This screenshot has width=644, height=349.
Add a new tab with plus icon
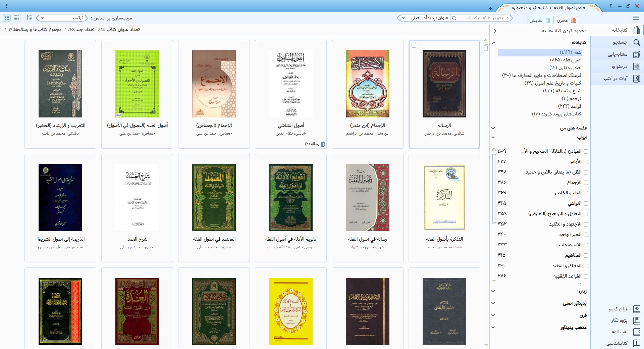[490, 8]
